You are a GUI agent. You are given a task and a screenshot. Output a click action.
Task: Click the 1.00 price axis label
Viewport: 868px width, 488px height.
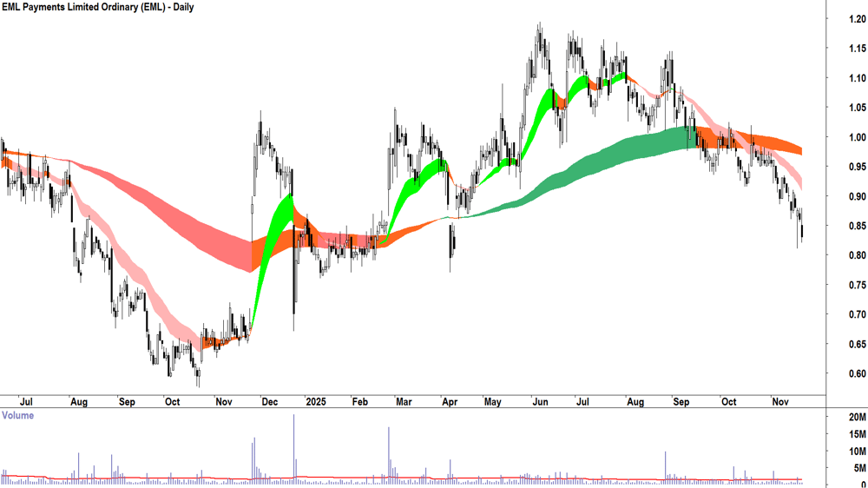(x=857, y=137)
